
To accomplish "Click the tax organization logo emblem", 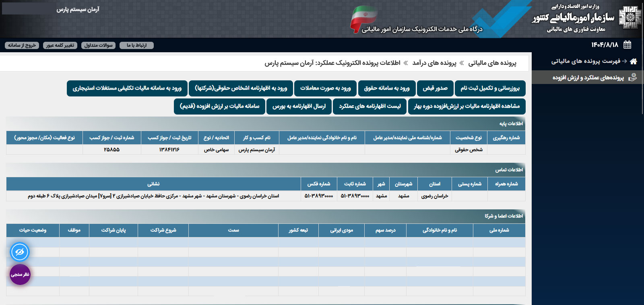I will (x=630, y=17).
